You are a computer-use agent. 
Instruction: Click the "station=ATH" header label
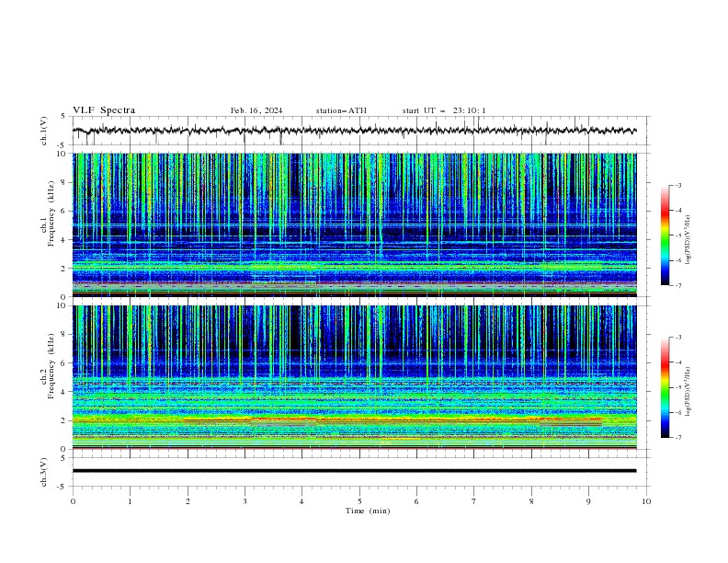[341, 110]
